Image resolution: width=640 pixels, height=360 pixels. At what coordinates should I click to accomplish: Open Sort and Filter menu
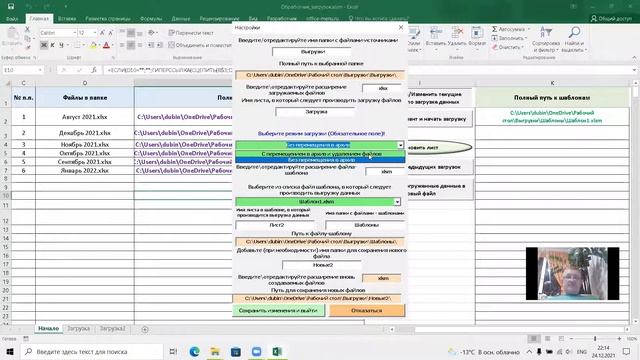[546, 40]
